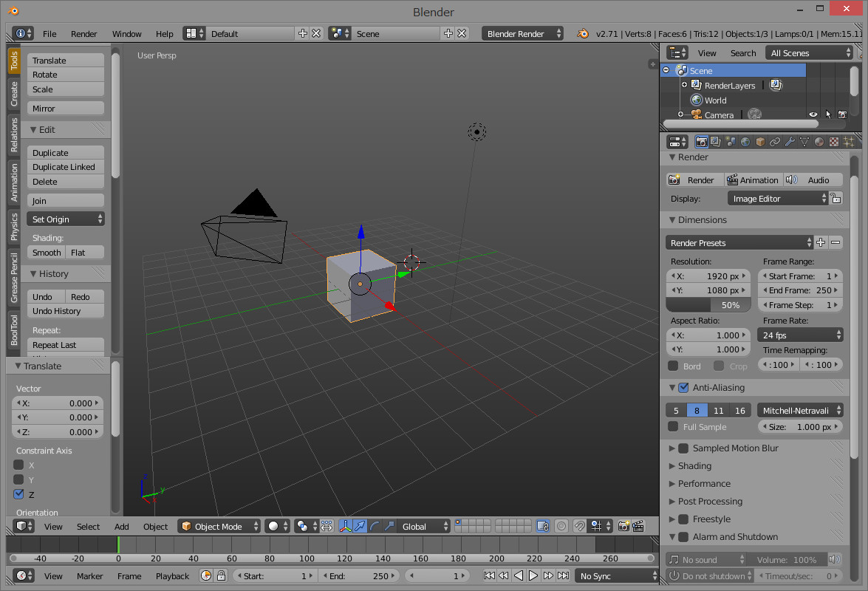Screen dimensions: 868x591
Task: Enable Full Sample checkbox
Action: coord(673,427)
